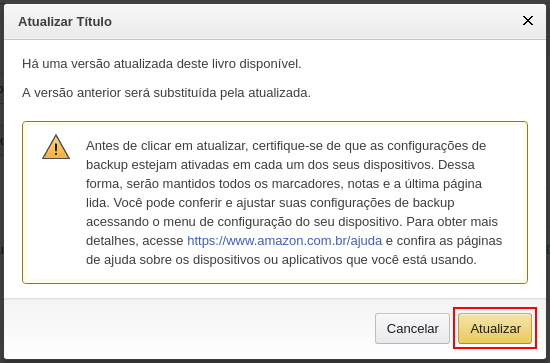The height and width of the screenshot is (363, 550).
Task: Click the 'lida. Você pode conferir' line
Action: [x=270, y=203]
